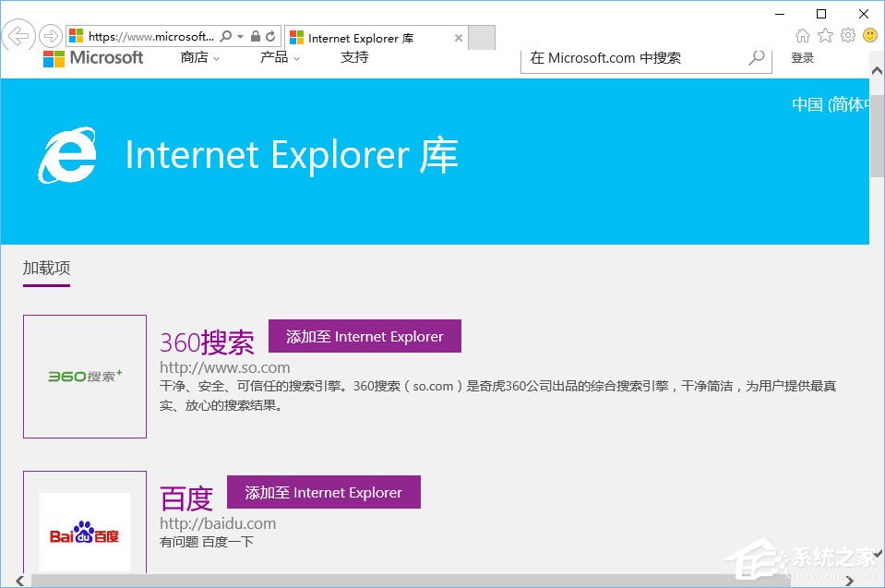Click inside the Microsoft.com search box
The image size is (885, 588).
coord(637,57)
